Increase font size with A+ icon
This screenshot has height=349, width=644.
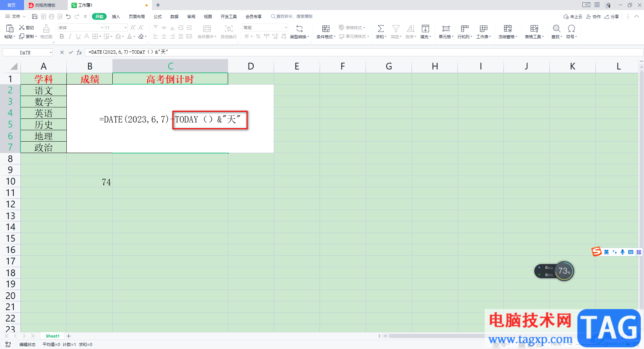pos(133,28)
